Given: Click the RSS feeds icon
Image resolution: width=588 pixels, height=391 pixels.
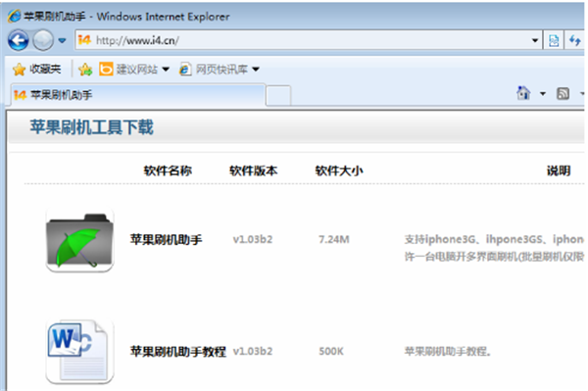Looking at the screenshot, I should tap(563, 93).
